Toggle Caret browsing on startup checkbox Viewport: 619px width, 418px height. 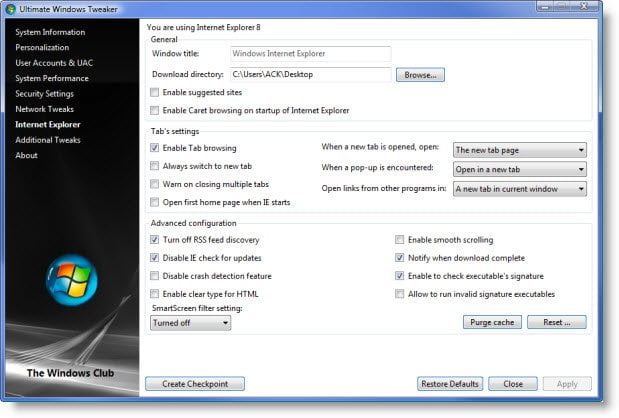tap(154, 110)
